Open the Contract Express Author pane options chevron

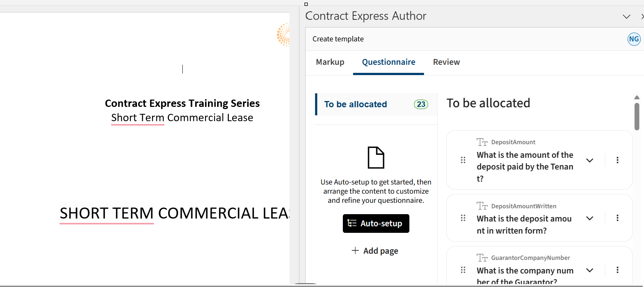click(626, 16)
